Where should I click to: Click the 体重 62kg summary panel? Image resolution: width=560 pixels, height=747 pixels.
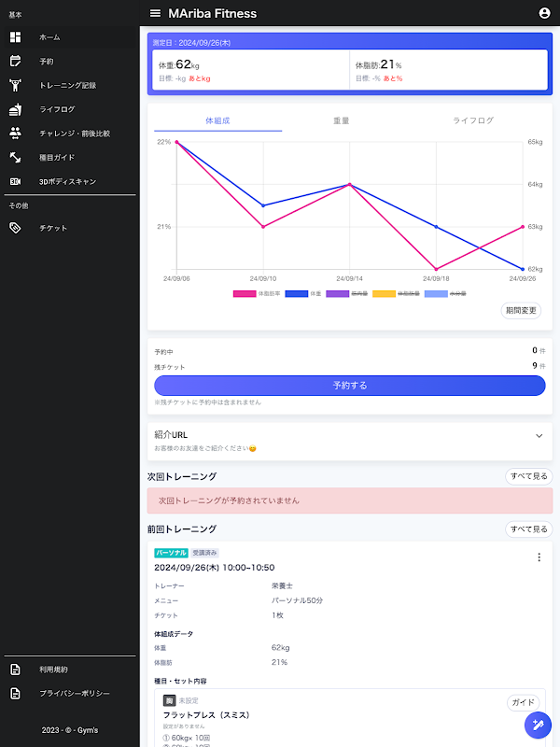[251, 69]
